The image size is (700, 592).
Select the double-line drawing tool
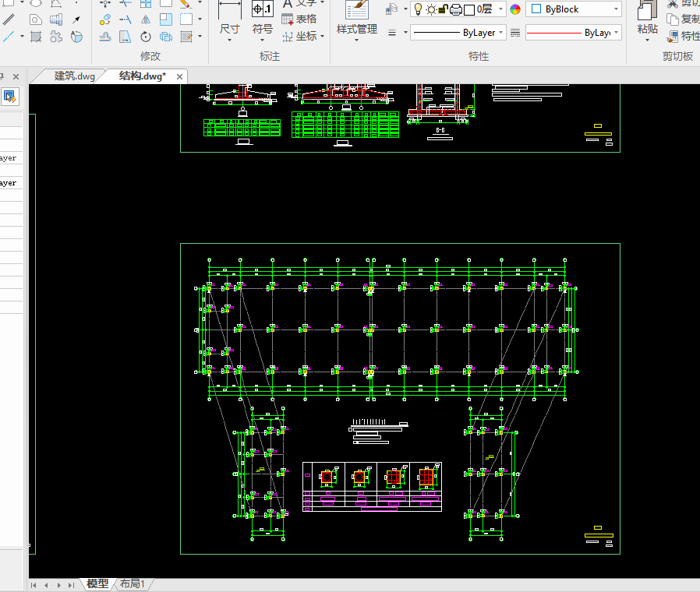[9, 19]
